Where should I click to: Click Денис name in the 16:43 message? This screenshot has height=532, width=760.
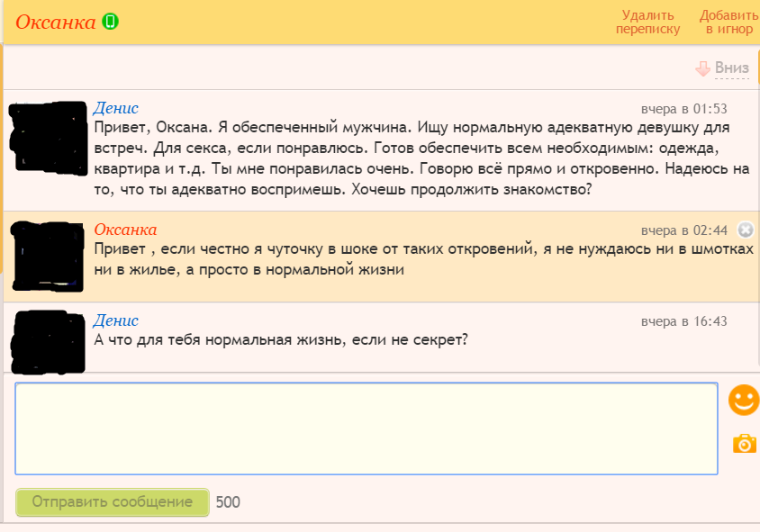(x=116, y=320)
